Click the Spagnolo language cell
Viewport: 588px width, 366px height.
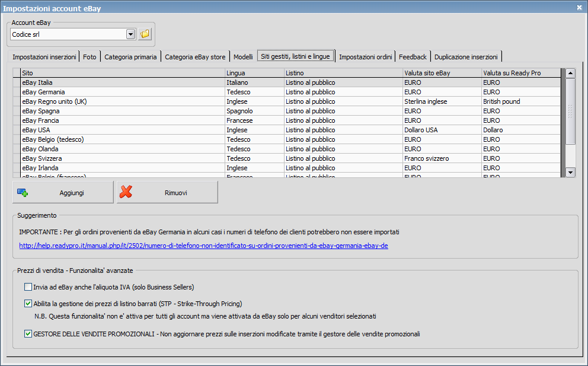[254, 111]
